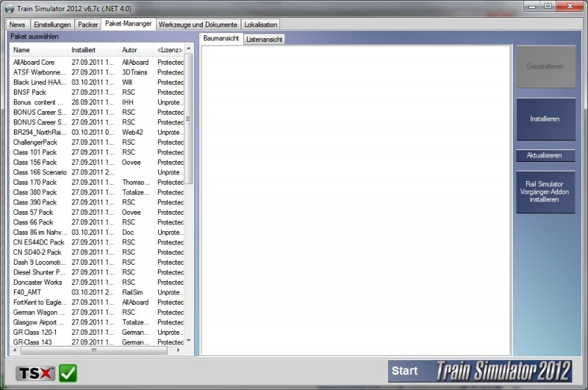This screenshot has height=390, width=588.
Task: Switch to the Lokalisation tab
Action: point(261,24)
